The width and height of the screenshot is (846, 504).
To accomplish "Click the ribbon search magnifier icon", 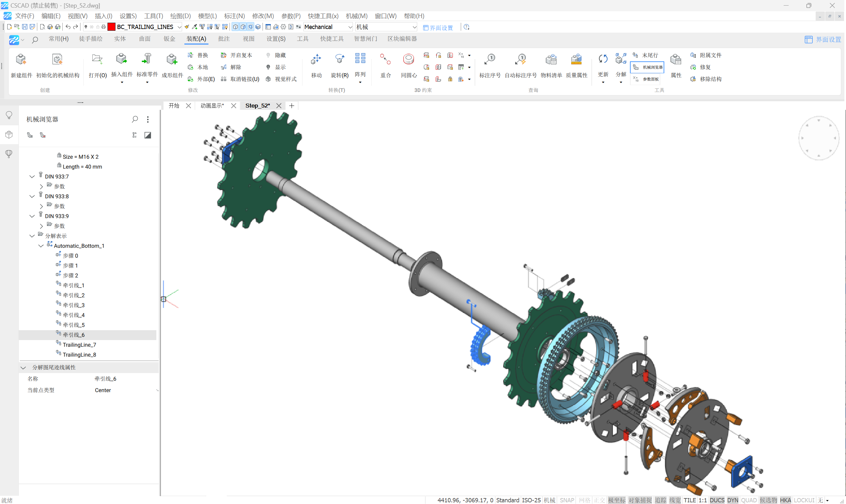I will click(x=35, y=40).
